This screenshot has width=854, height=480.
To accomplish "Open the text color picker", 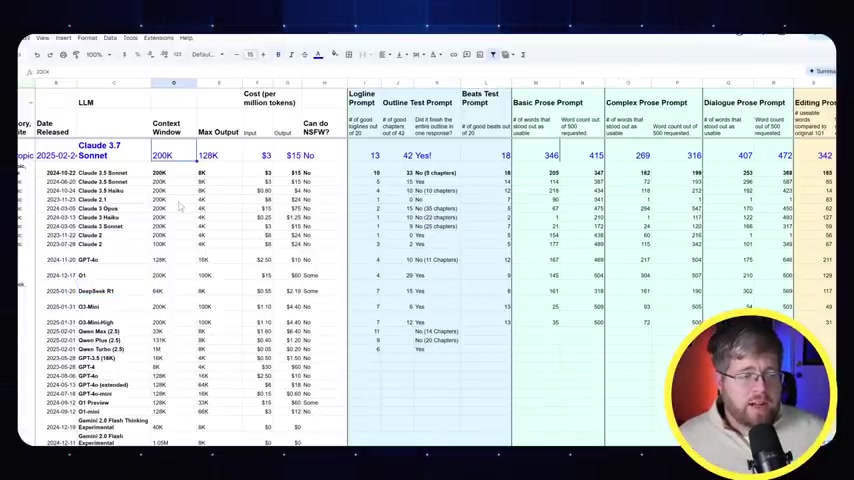I will 319,55.
